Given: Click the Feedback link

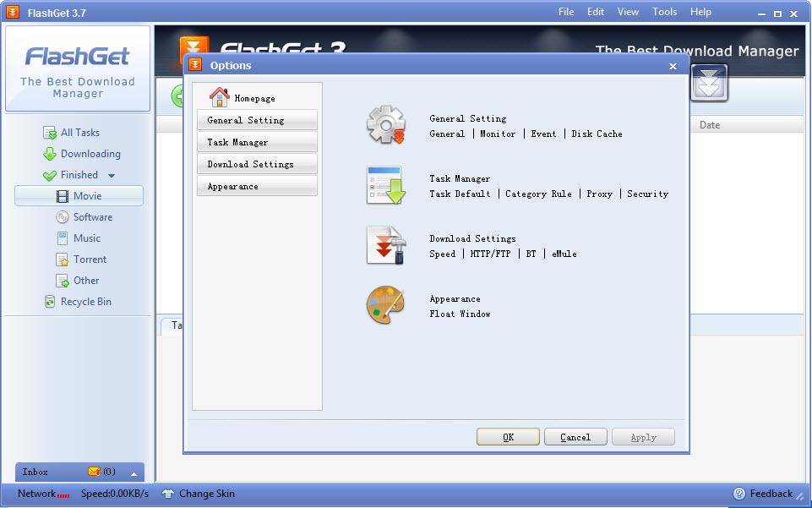Looking at the screenshot, I should pos(771,494).
